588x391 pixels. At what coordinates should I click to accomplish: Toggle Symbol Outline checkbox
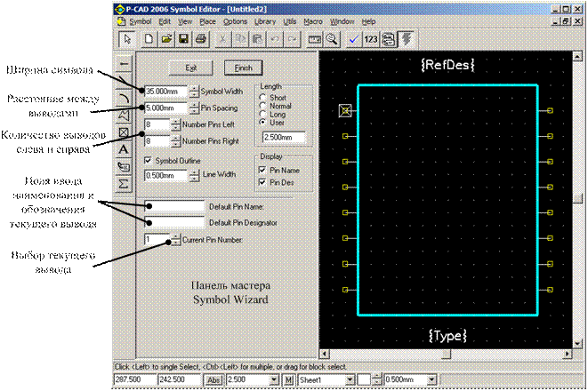tap(149, 160)
